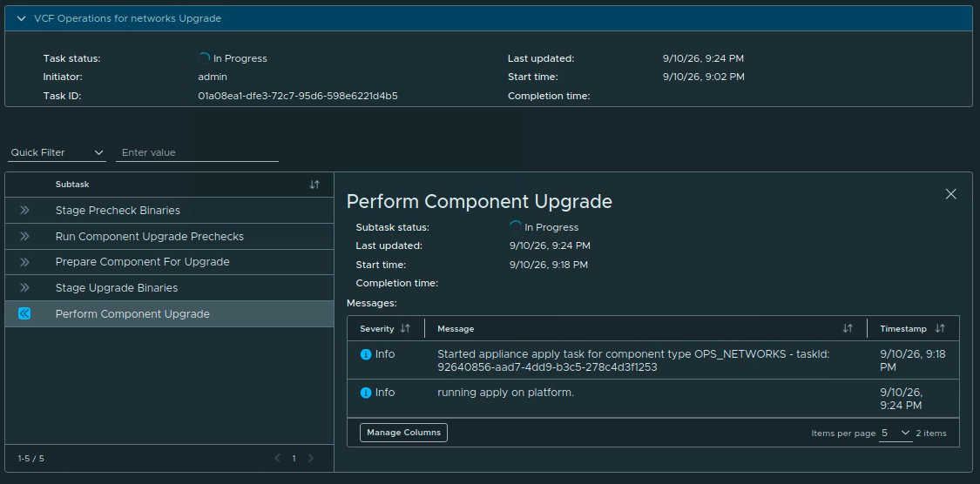This screenshot has height=484, width=980.
Task: Select the Perform Component Upgrade subtask row
Action: click(169, 314)
